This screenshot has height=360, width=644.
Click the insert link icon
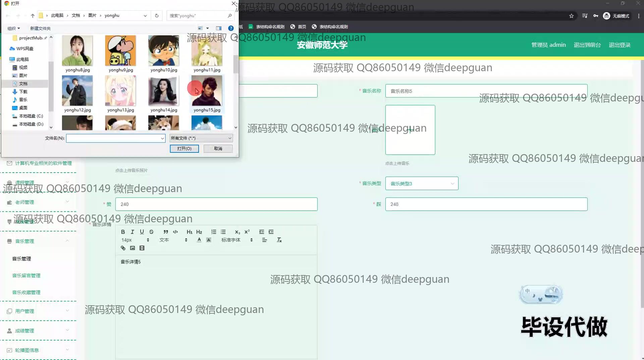[x=123, y=248]
